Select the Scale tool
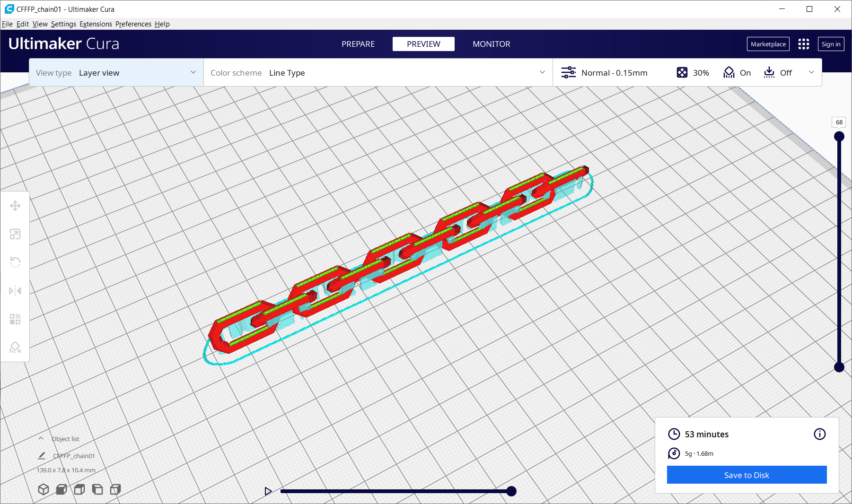852x504 pixels. coord(15,234)
